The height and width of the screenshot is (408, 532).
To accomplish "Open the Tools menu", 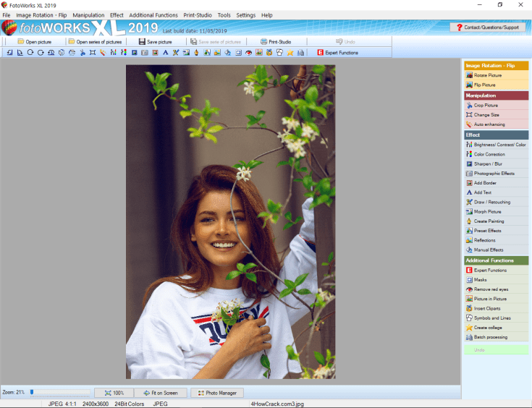I will (224, 15).
